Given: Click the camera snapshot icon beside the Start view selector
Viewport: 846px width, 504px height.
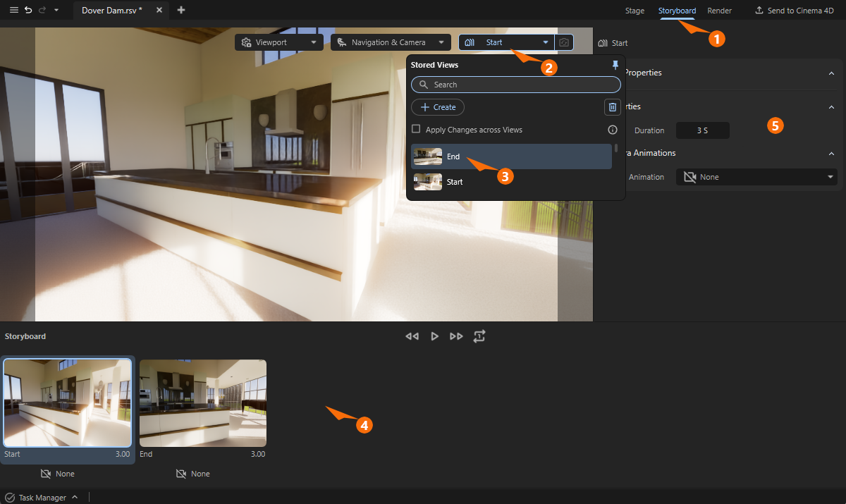Looking at the screenshot, I should coord(563,42).
